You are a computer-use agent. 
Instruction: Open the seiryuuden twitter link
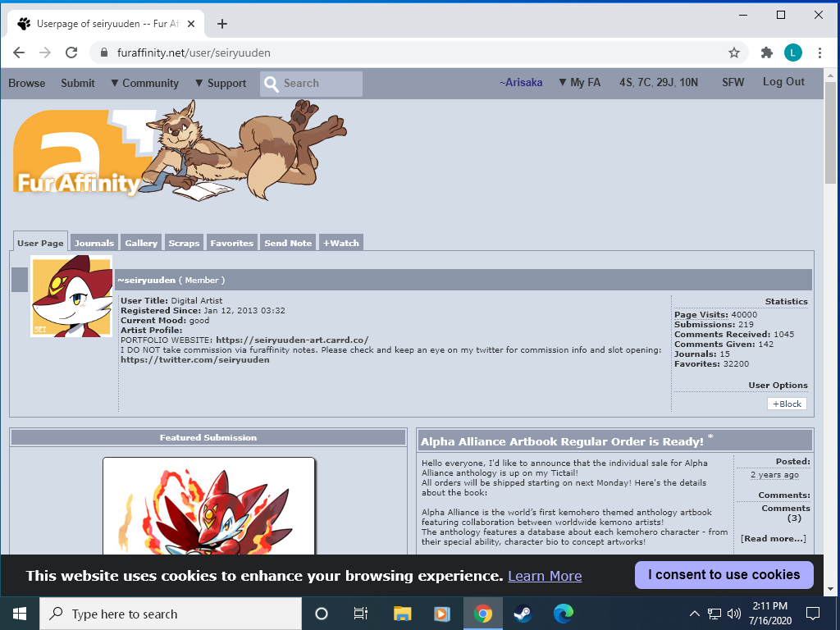click(195, 360)
